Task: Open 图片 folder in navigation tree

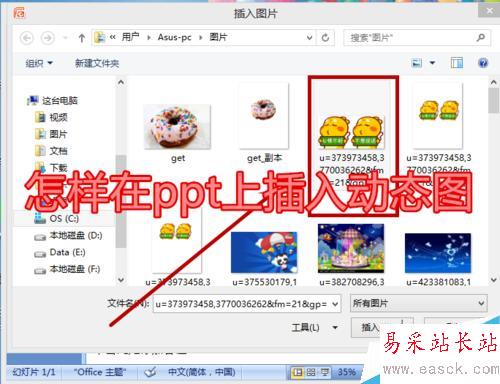Action: [51, 134]
